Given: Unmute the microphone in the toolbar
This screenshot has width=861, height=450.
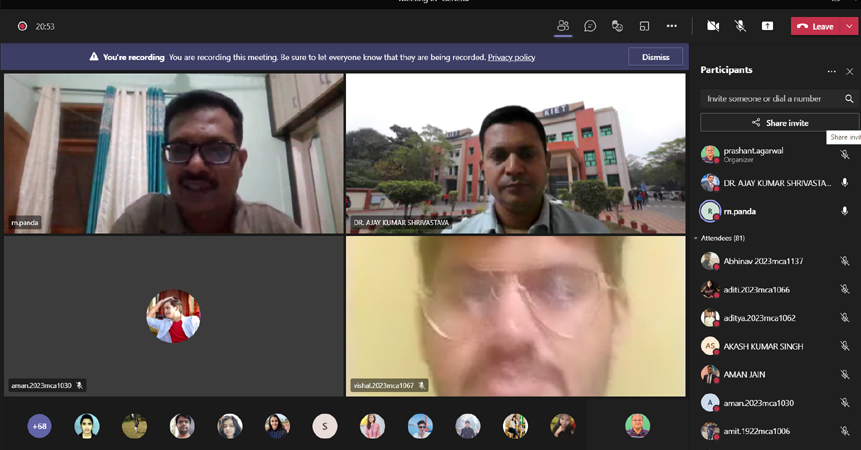Looking at the screenshot, I should click(740, 26).
